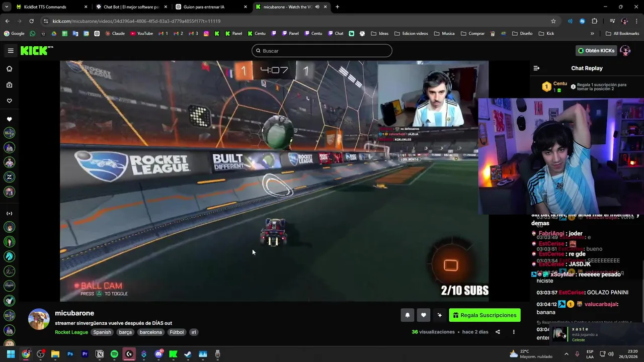Open a new browser tab
The width and height of the screenshot is (644, 362).
337,7
